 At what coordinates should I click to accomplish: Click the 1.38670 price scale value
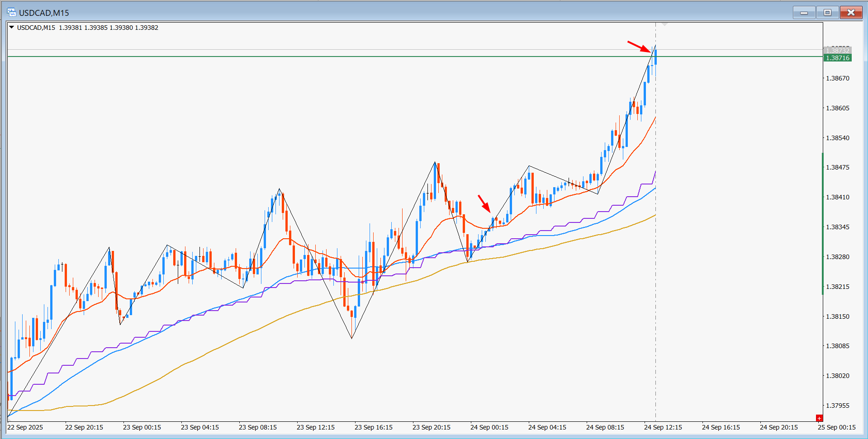(x=838, y=78)
